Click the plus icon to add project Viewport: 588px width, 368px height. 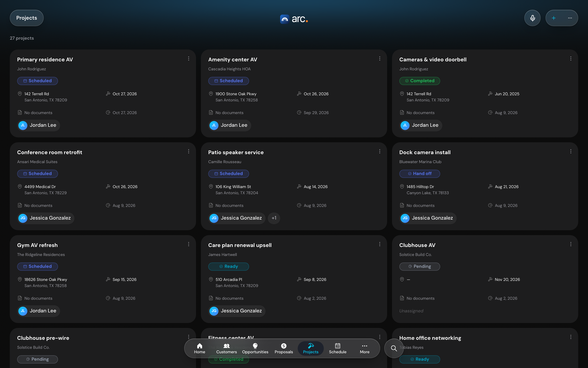(x=553, y=18)
